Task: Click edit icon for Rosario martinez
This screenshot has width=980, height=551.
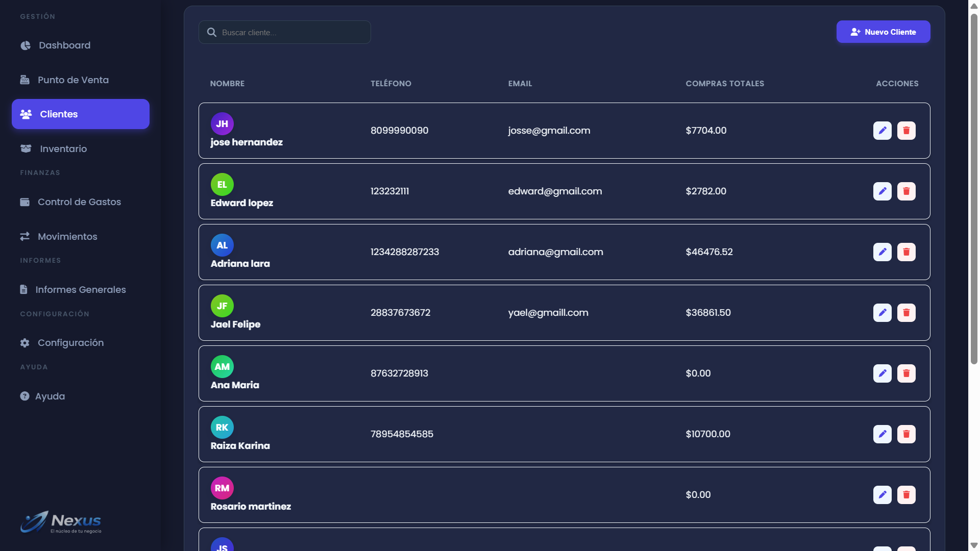Action: [882, 495]
